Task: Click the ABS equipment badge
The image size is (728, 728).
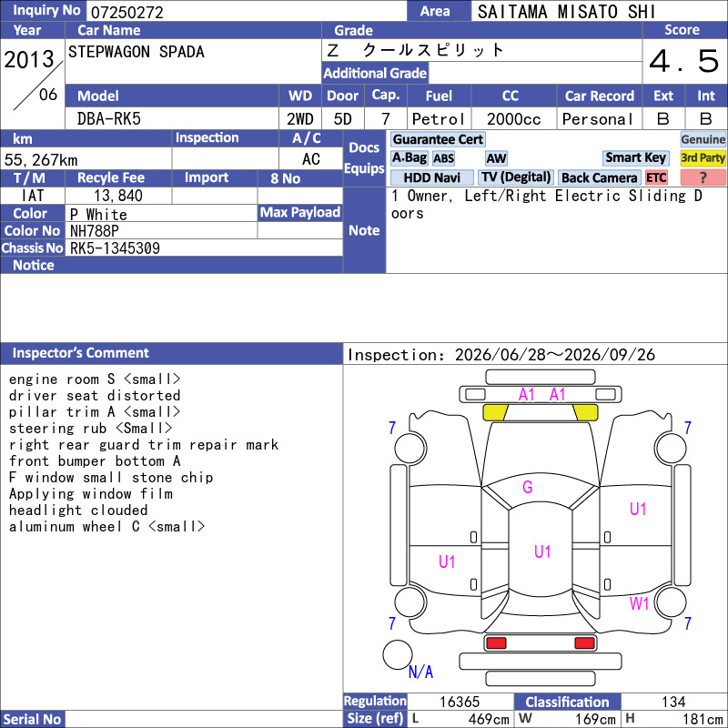Action: 443,158
